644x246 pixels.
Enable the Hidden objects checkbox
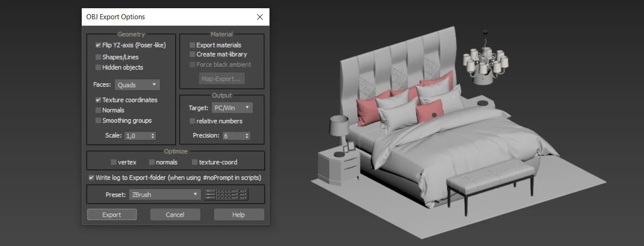pyautogui.click(x=98, y=67)
